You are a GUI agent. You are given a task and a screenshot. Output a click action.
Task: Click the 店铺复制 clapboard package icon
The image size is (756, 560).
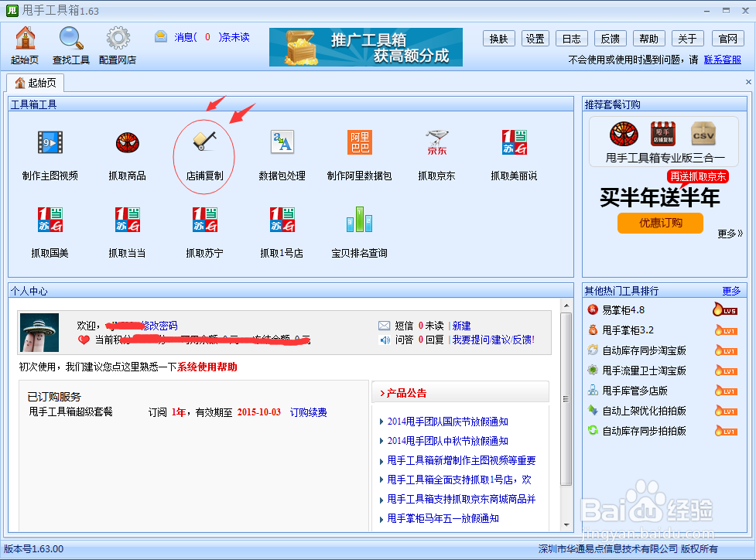click(663, 134)
